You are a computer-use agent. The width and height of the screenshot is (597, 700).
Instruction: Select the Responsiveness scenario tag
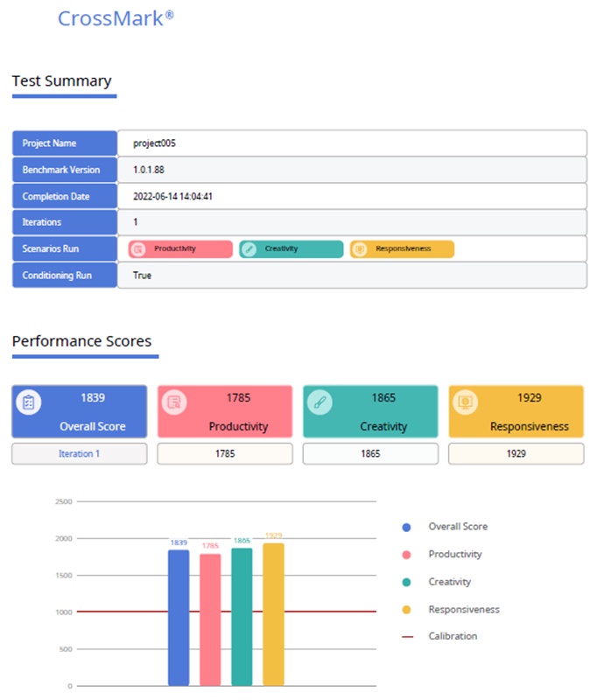pos(402,249)
